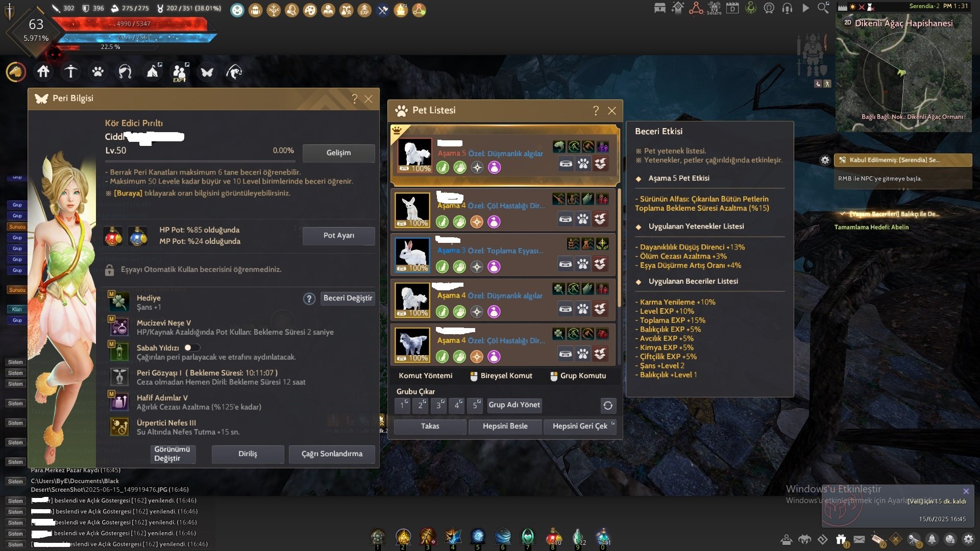This screenshot has height=551, width=980.
Task: Click the bowl feed icon for the Aşama 3 rabbit pet
Action: point(566,264)
